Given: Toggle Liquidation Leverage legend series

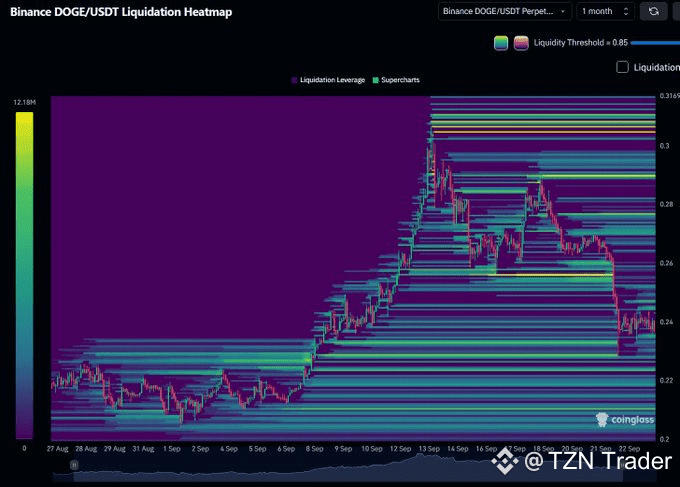Looking at the screenshot, I should [x=331, y=79].
